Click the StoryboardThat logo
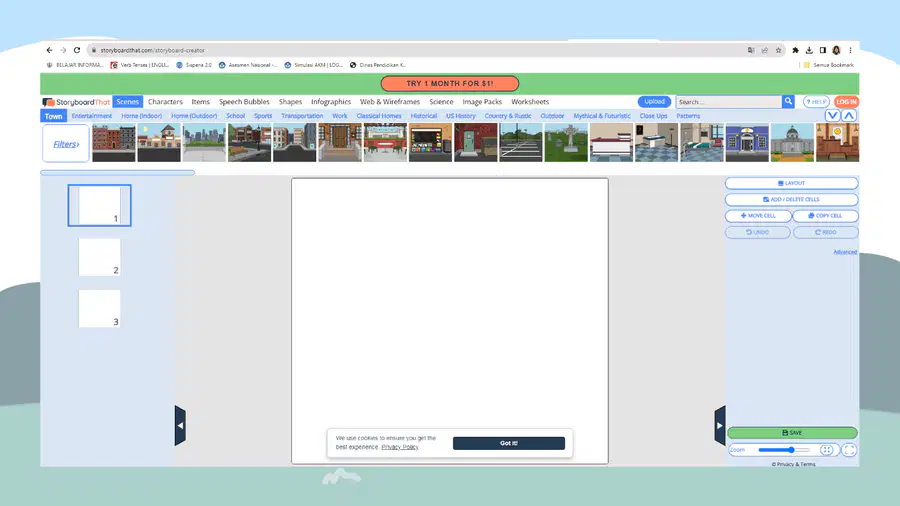The image size is (900, 506). [x=76, y=102]
